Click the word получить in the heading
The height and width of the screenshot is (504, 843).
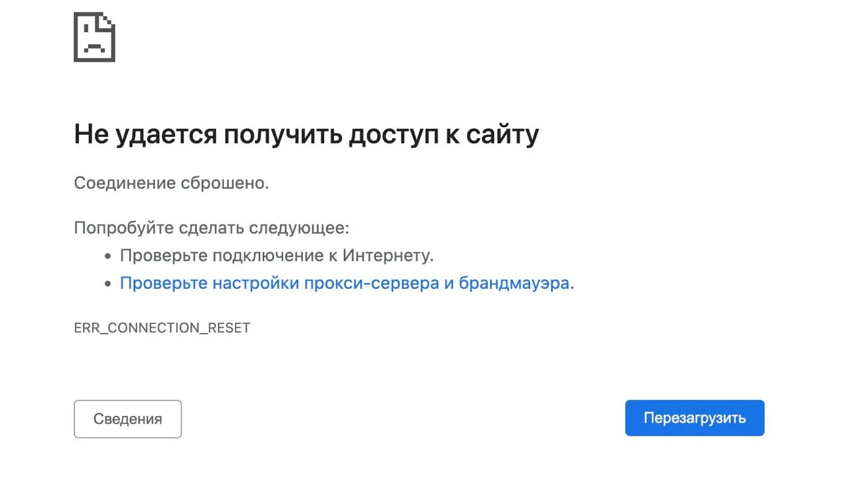(x=283, y=134)
